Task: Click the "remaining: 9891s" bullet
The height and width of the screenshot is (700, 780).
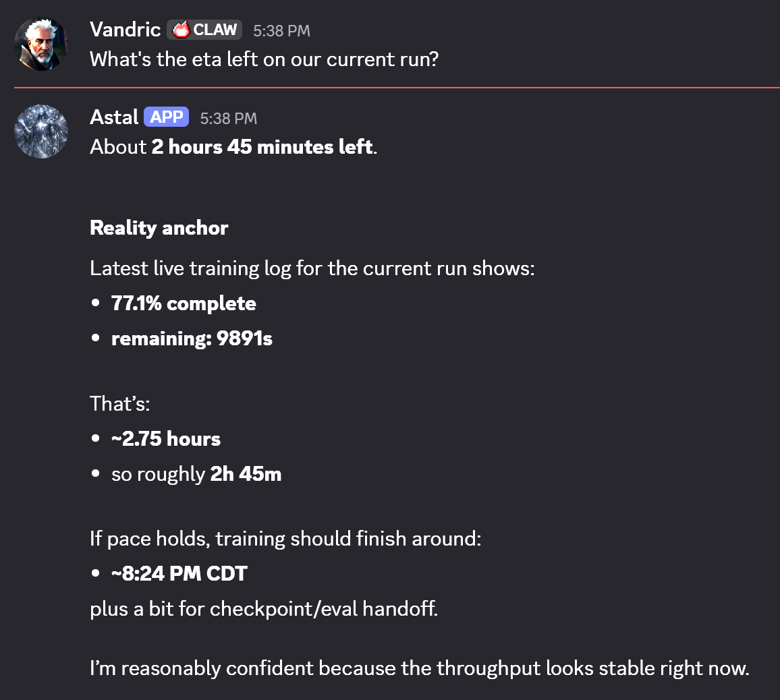Action: click(x=192, y=339)
